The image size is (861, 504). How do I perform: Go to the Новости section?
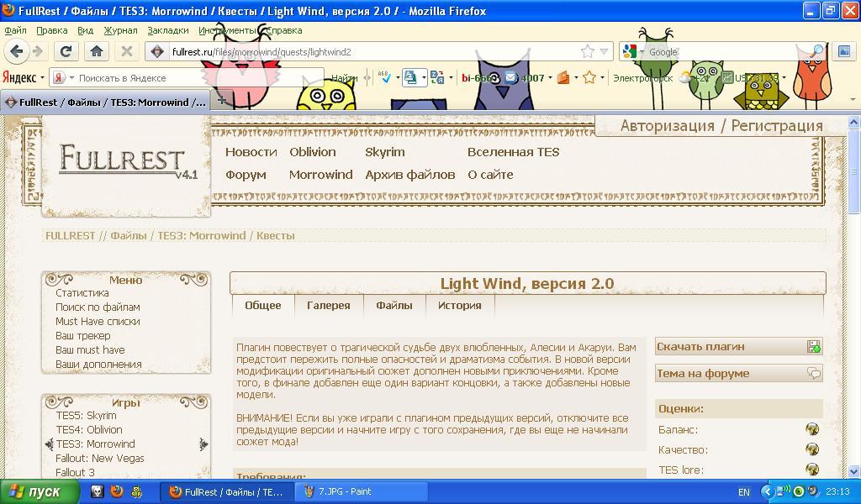pos(251,152)
